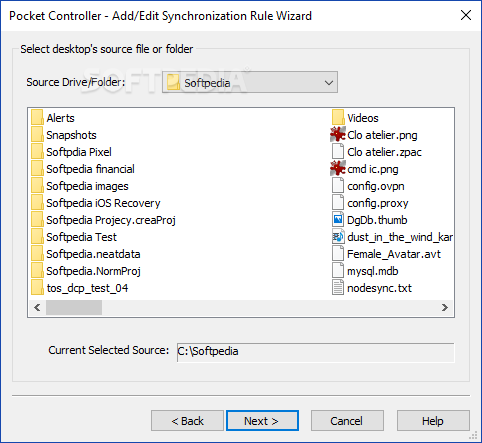Click the Softpedia.NormProj folder icon
The width and height of the screenshot is (482, 443).
37,271
